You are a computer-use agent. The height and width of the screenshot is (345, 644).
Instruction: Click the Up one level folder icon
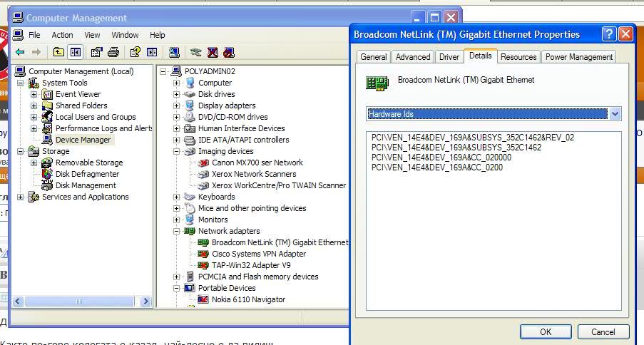(58, 52)
